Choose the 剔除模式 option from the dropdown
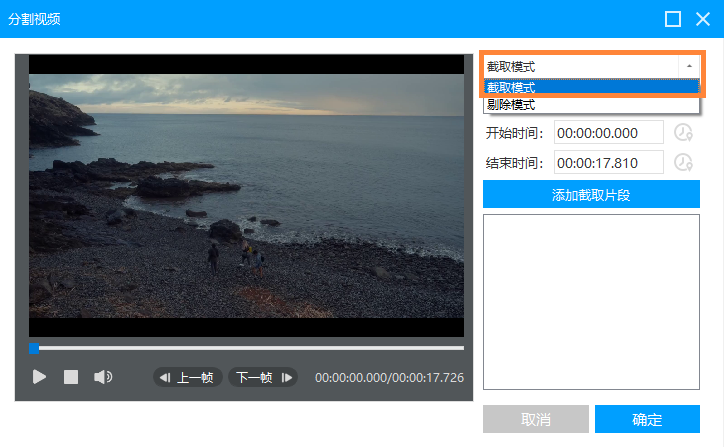Viewport: 724px width, 447px height. point(590,104)
